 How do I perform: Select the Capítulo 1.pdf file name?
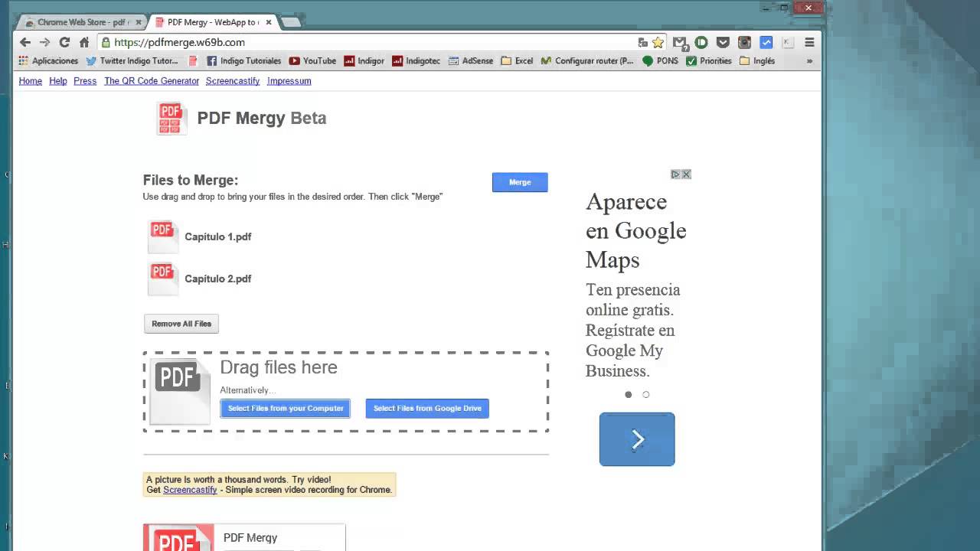pos(218,237)
